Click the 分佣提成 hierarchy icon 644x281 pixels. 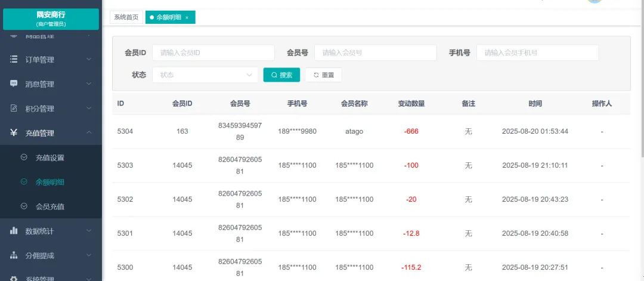pos(14,255)
